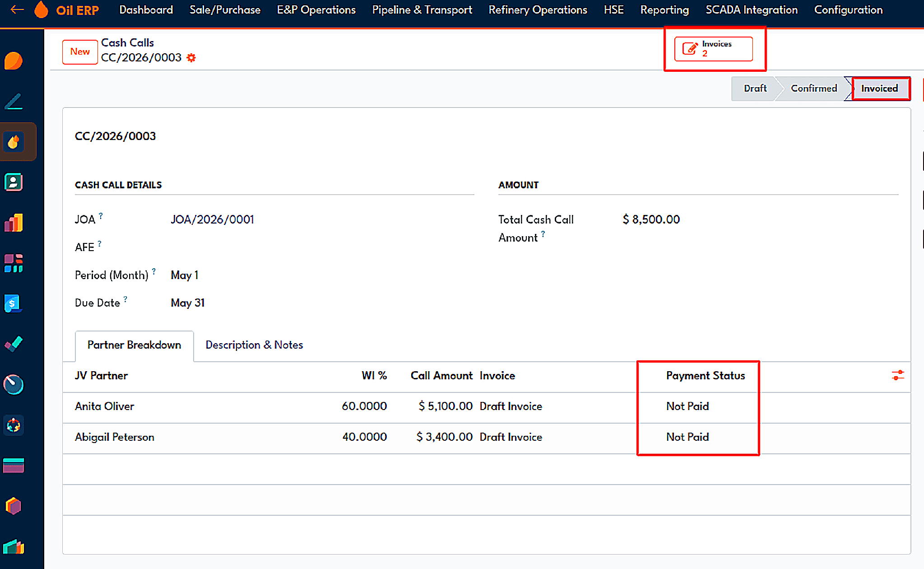
Task: Open the E&P Operations menu
Action: coord(316,10)
